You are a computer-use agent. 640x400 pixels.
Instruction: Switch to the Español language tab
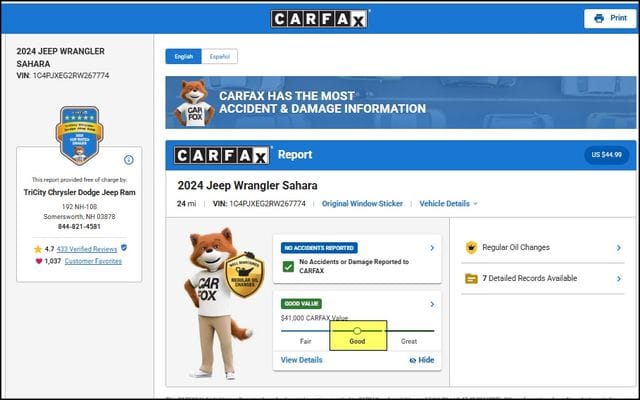tap(220, 57)
